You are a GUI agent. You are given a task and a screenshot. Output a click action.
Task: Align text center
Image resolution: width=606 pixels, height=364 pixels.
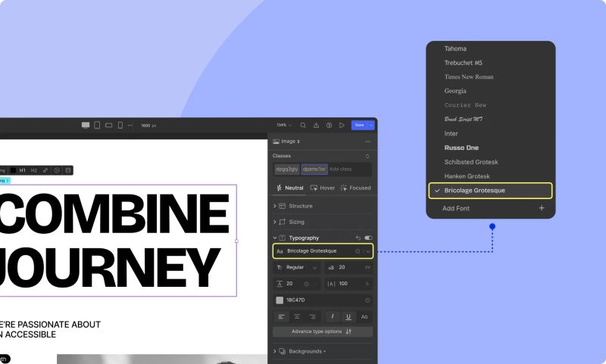coord(297,317)
